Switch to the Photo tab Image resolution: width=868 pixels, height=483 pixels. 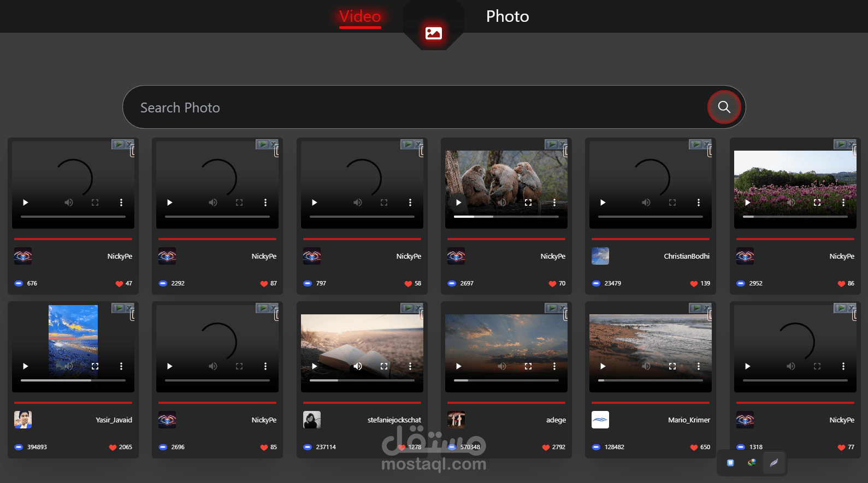pos(507,16)
